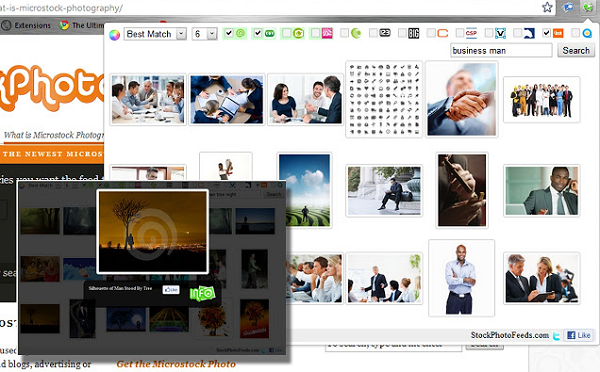Click the orange square agency icon
Viewport: 600px width, 372px height.
tap(558, 33)
